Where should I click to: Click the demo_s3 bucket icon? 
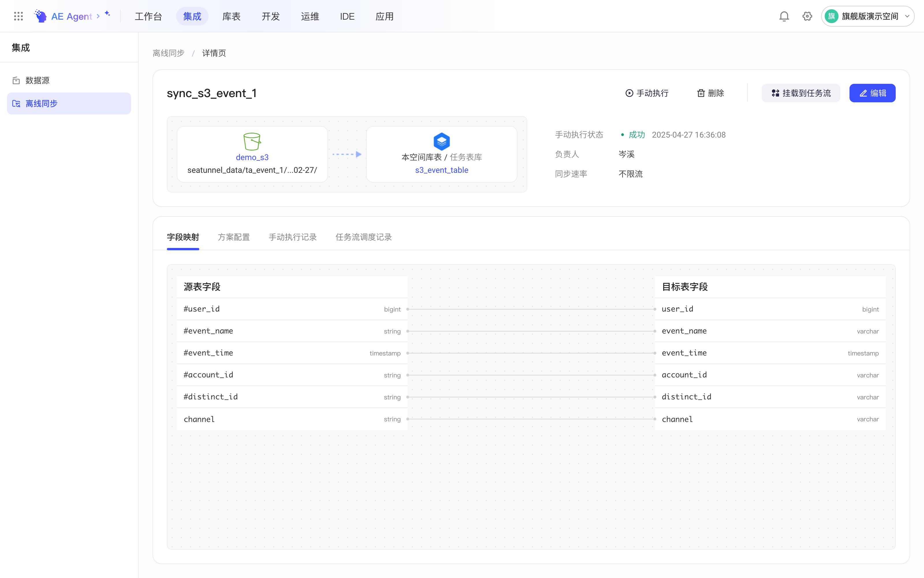(252, 141)
